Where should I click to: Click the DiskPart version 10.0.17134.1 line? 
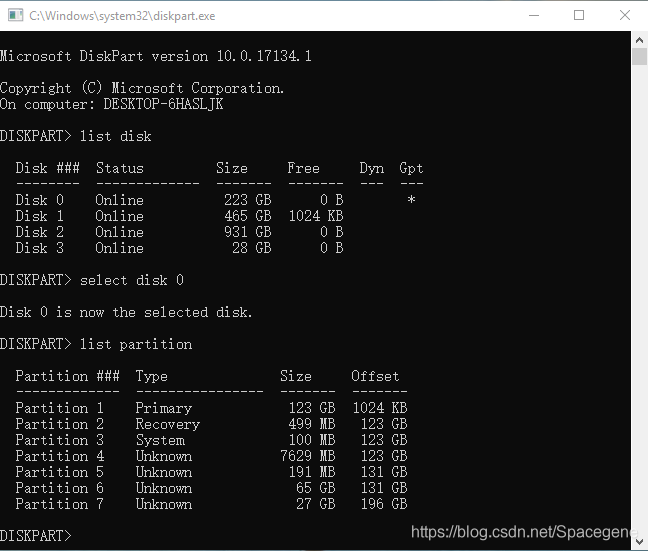point(156,56)
